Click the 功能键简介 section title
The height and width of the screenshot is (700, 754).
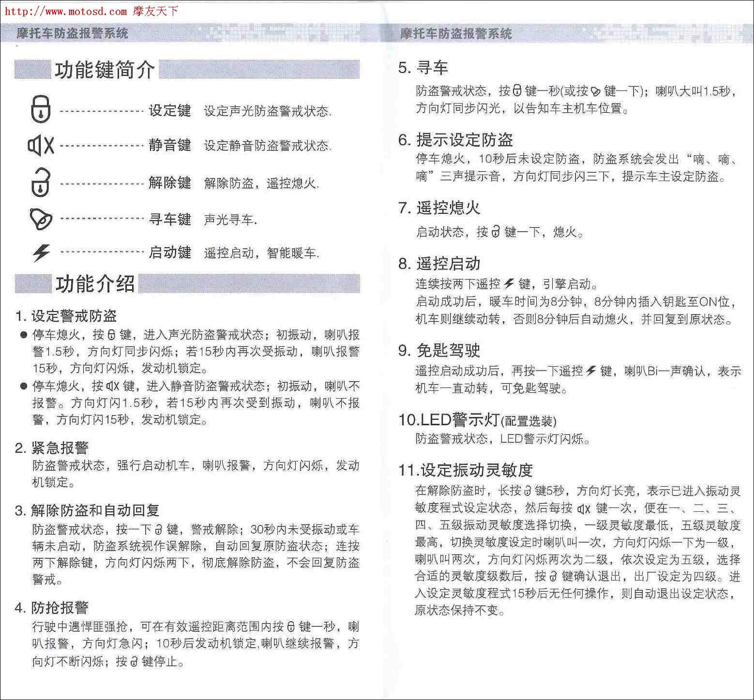click(x=105, y=70)
